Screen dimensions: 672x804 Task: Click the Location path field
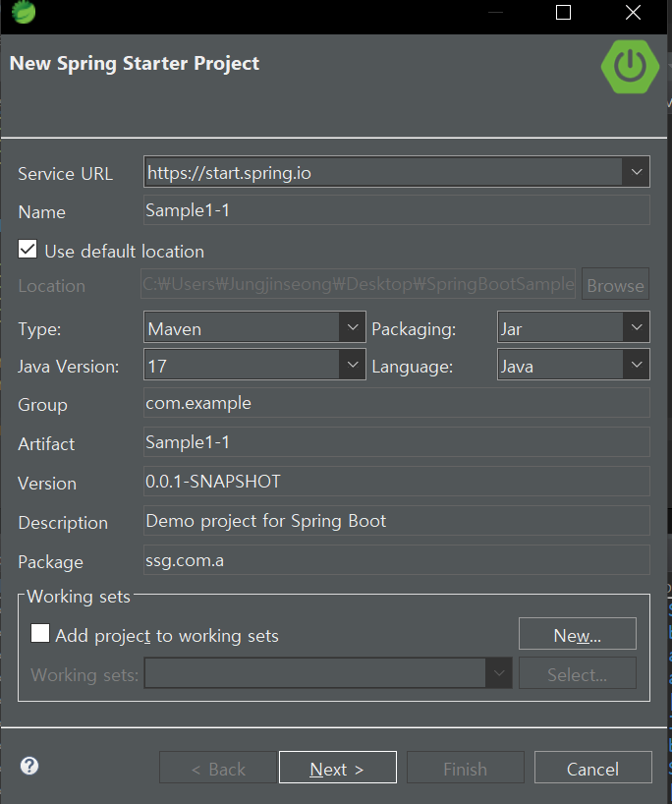coord(358,283)
